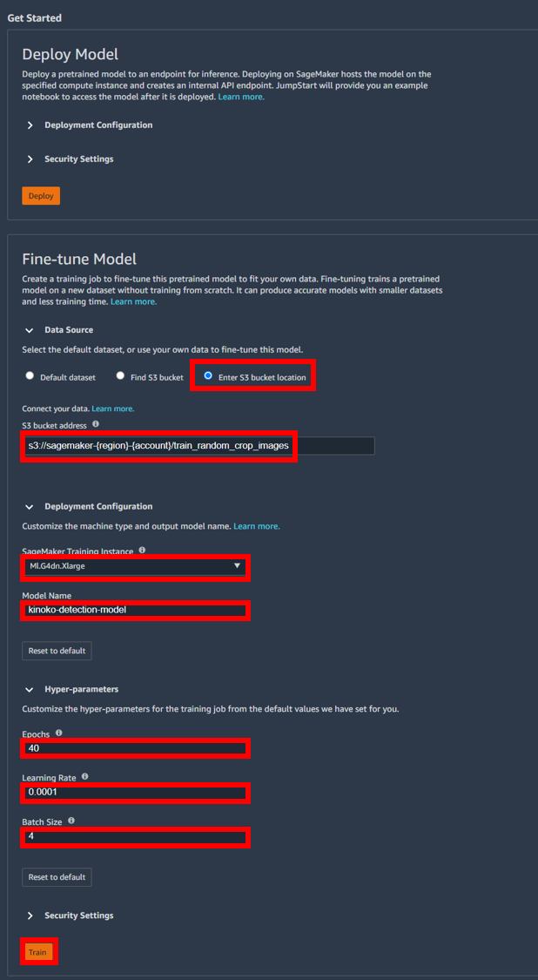The width and height of the screenshot is (538, 980).
Task: Open Learn more link in Deploy Model description
Action: [241, 97]
